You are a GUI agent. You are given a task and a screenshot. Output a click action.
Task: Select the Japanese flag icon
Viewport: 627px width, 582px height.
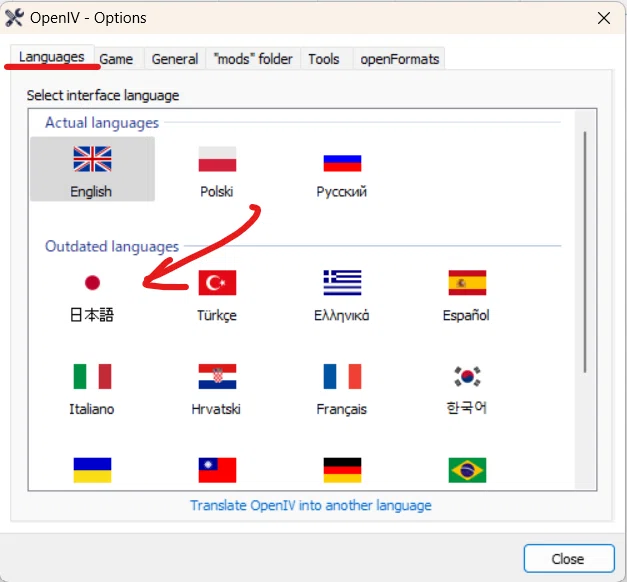92,283
